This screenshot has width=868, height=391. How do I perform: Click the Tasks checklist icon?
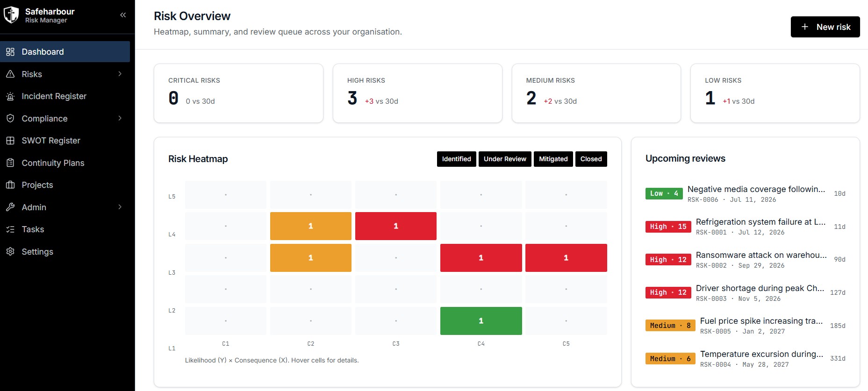10,229
